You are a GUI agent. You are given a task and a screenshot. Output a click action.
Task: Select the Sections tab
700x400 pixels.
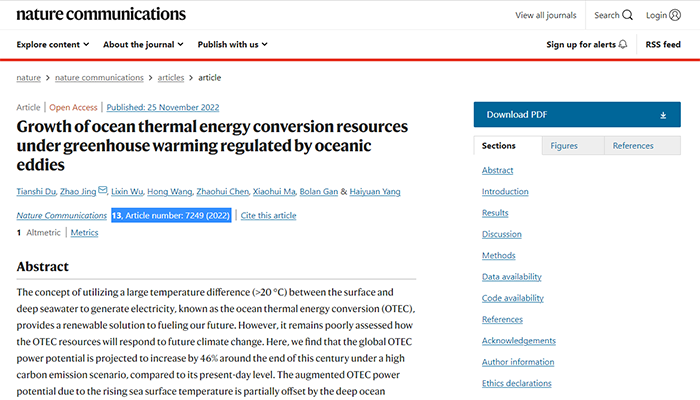click(498, 146)
